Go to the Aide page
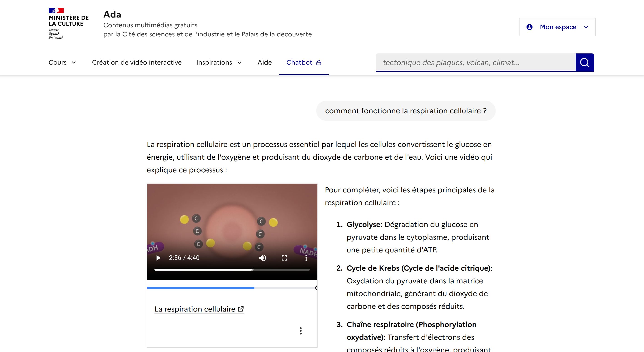This screenshot has height=352, width=644. click(264, 63)
